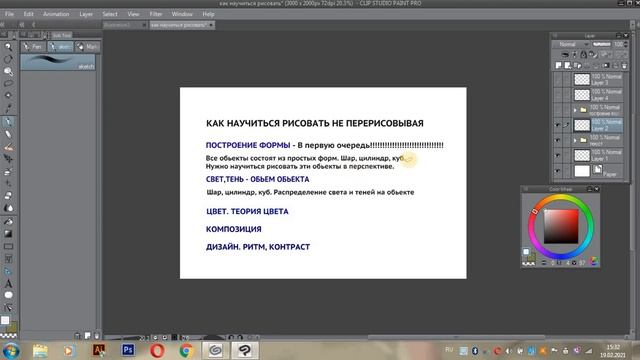Select the Eyedropper tool

(x=8, y=108)
